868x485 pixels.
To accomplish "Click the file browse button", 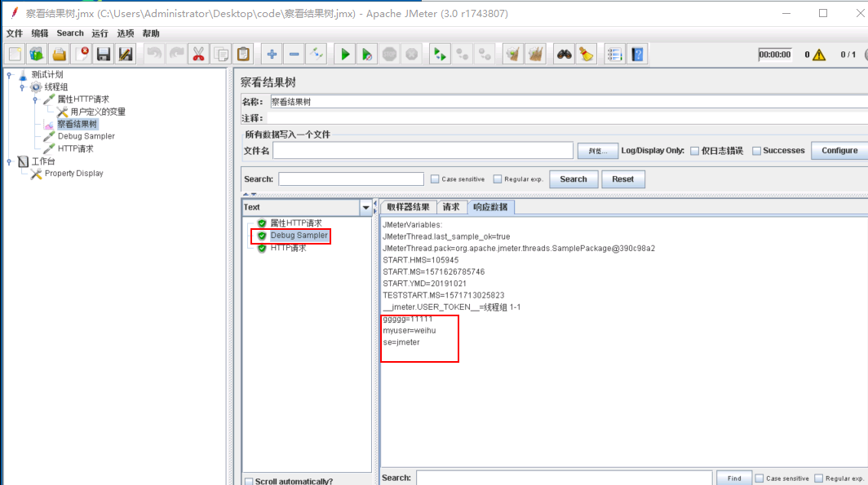I will (598, 151).
